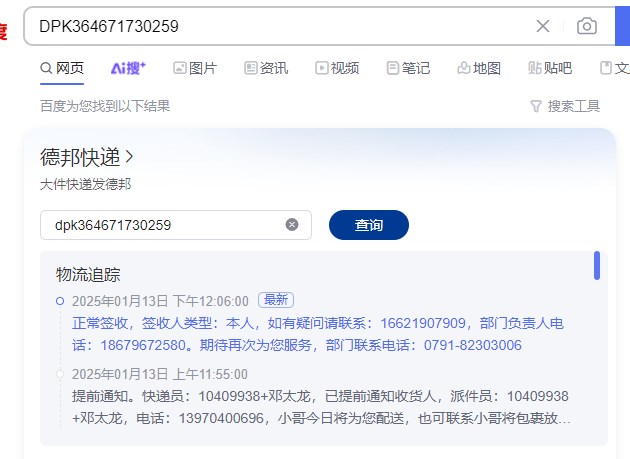Image resolution: width=630 pixels, height=459 pixels.
Task: Click the timestamp 2025年01月13日 上午11:55:00
Action: (x=160, y=374)
